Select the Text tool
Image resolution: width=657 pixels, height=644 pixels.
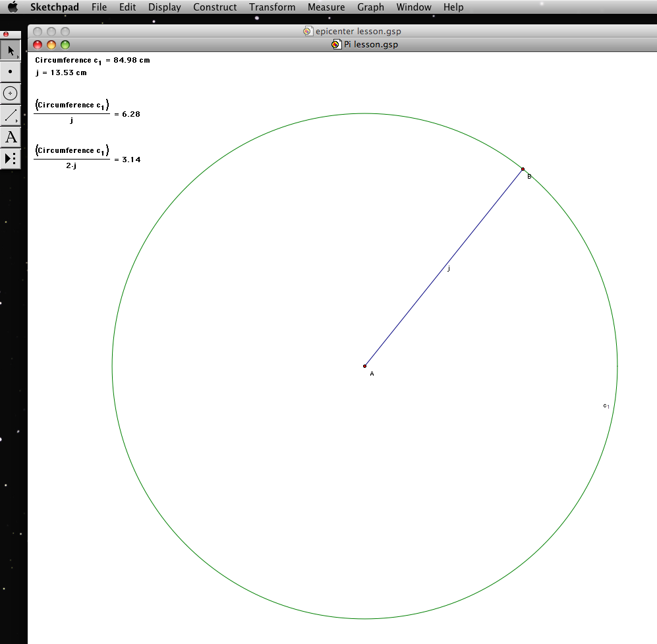pyautogui.click(x=11, y=136)
